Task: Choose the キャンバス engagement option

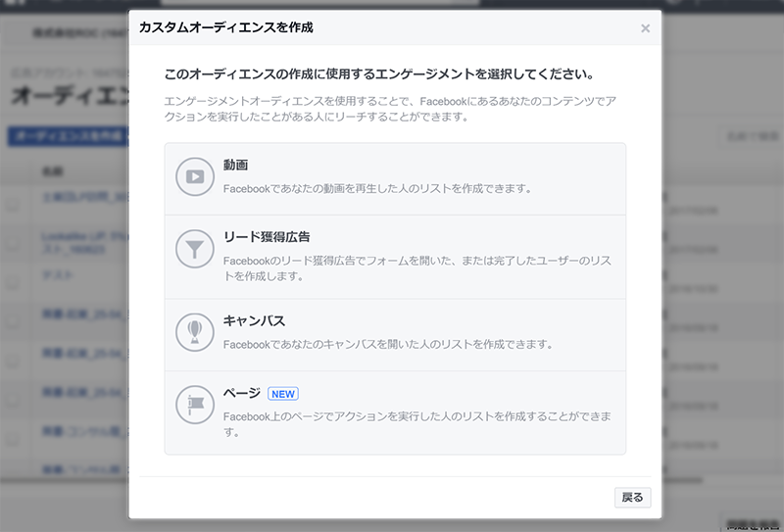Action: (x=395, y=335)
